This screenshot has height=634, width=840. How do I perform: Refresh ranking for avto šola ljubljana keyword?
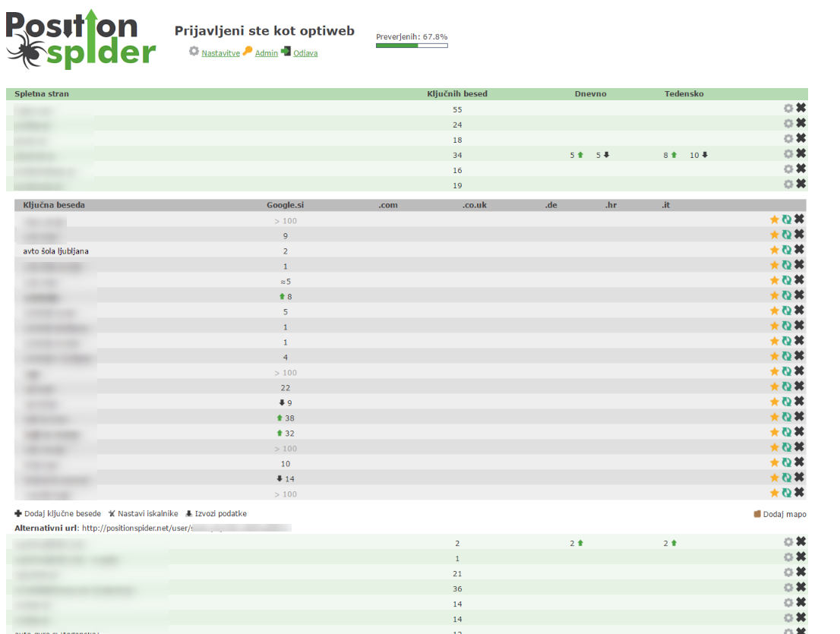[x=787, y=250]
